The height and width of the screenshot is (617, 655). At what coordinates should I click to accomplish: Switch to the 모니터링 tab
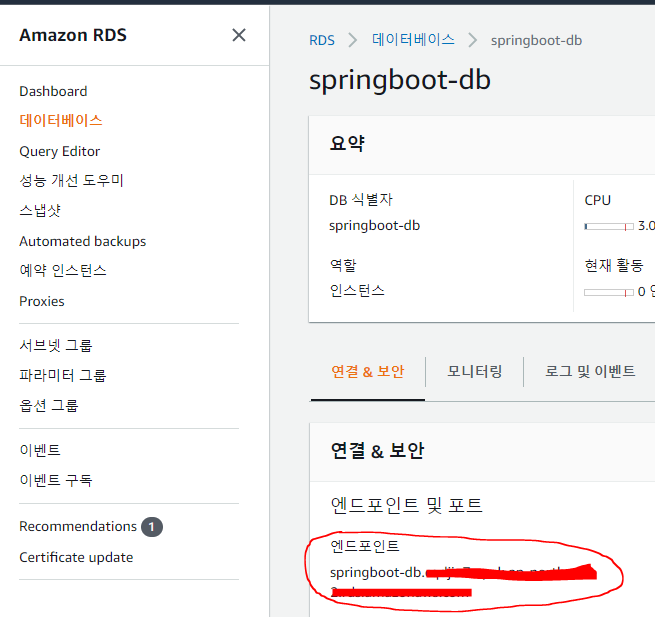click(x=475, y=371)
